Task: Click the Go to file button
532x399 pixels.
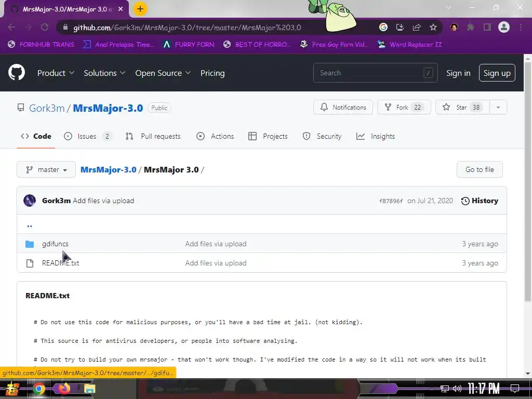Action: [x=480, y=169]
